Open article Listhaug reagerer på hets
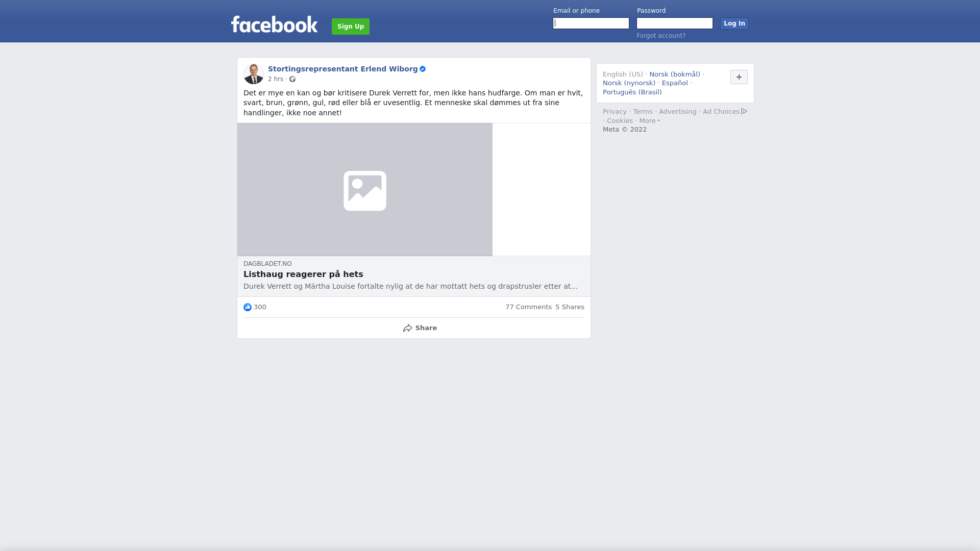The width and height of the screenshot is (980, 551). pyautogui.click(x=303, y=274)
